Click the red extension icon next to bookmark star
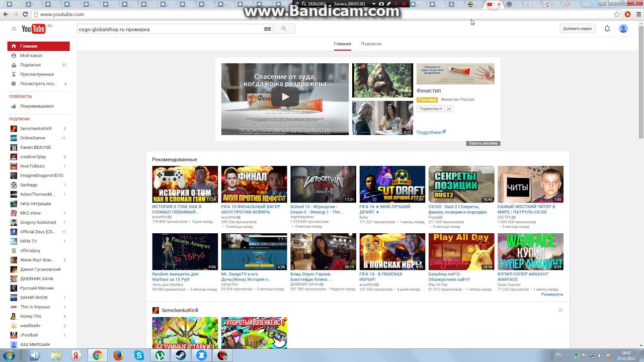This screenshot has width=644, height=362. pos(627,14)
